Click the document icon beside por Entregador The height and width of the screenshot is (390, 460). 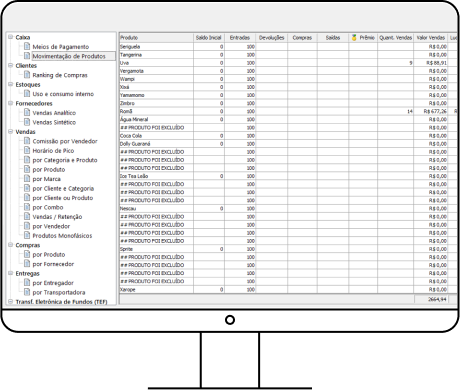tap(27, 283)
